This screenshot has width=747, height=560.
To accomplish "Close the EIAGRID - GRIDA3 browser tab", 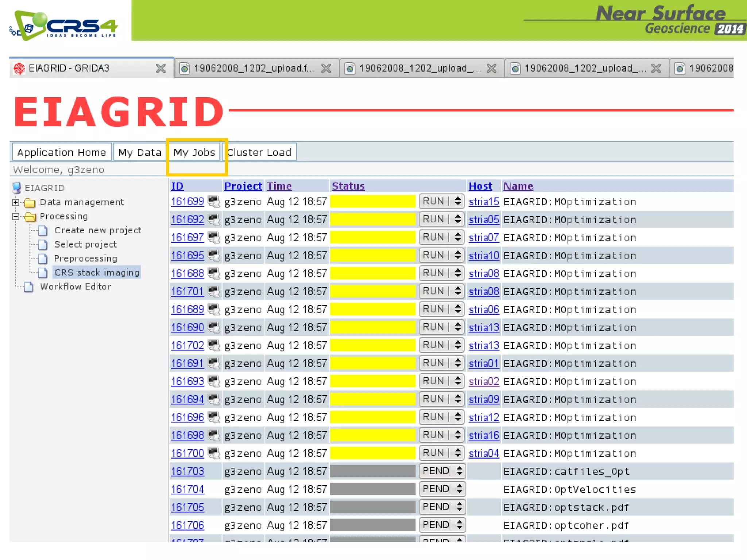I will pos(160,68).
